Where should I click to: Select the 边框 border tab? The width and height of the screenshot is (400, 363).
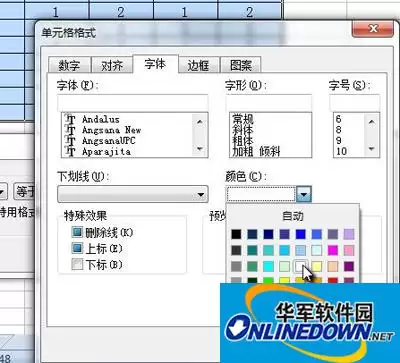[x=198, y=65]
